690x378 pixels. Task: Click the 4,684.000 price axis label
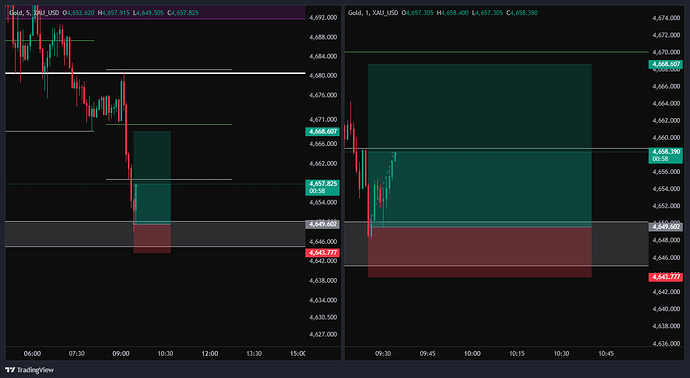click(x=323, y=56)
